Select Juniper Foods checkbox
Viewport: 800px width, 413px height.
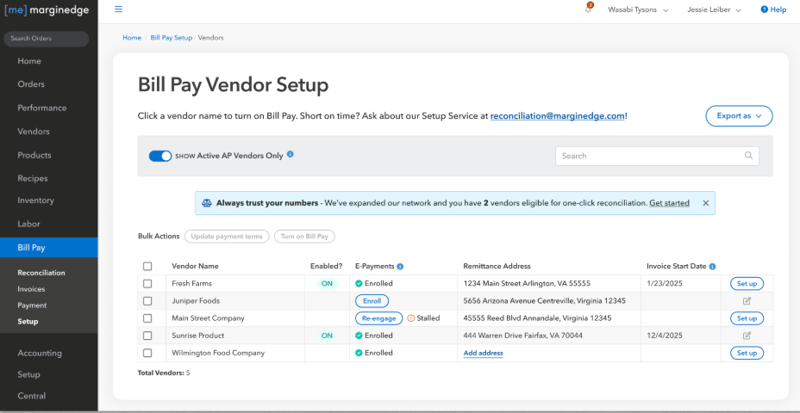pyautogui.click(x=147, y=301)
